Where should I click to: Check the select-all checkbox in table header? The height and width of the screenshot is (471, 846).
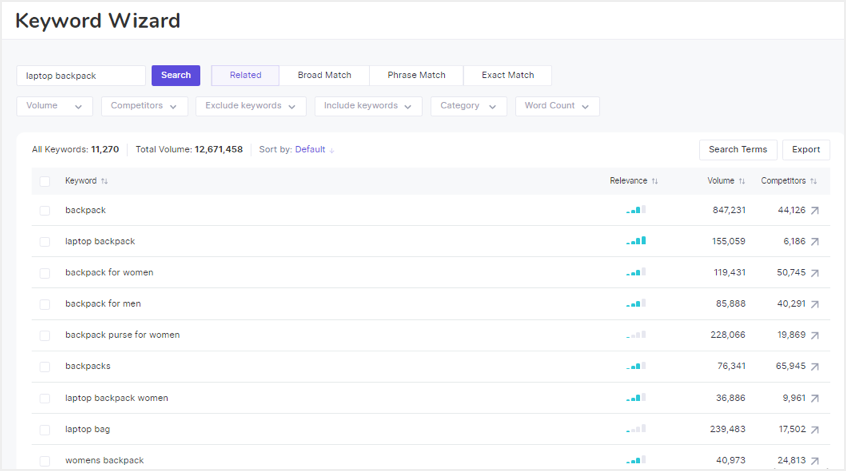(44, 182)
